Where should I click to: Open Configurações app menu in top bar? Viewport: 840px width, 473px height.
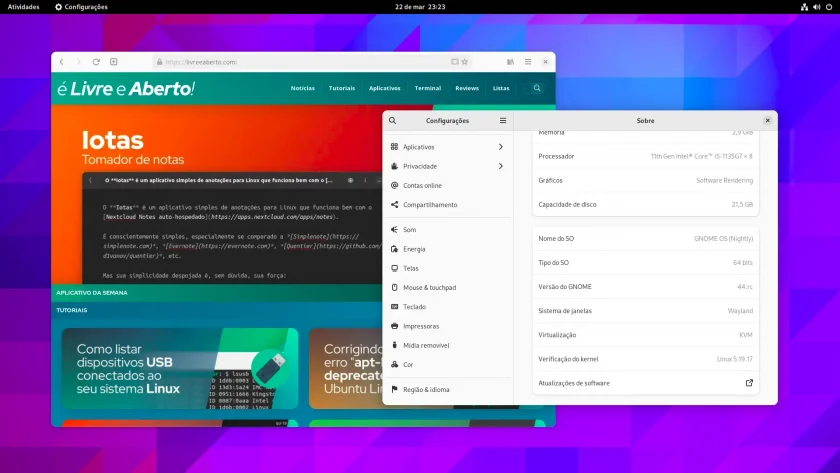(81, 7)
